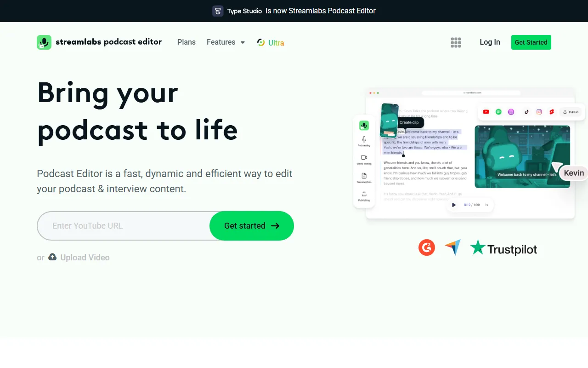Focus the Enter YouTube URL field
Image resolution: width=588 pixels, height=368 pixels.
coord(124,226)
